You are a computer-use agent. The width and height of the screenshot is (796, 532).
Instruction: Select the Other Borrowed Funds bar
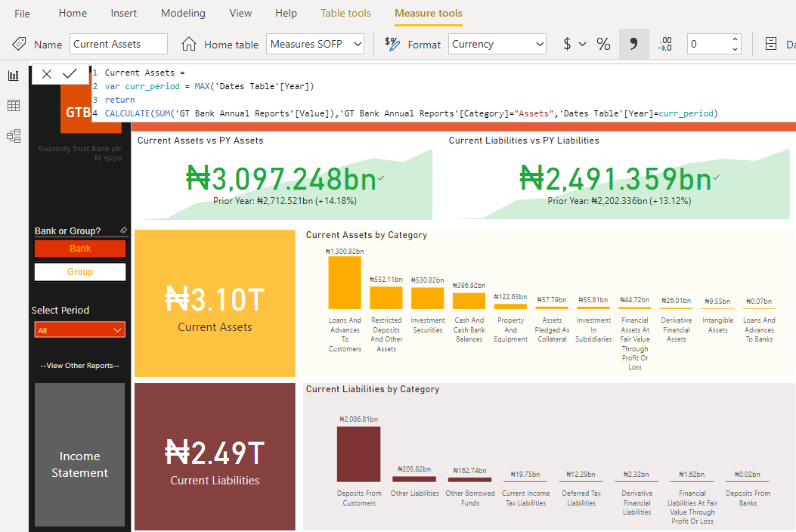(469, 480)
